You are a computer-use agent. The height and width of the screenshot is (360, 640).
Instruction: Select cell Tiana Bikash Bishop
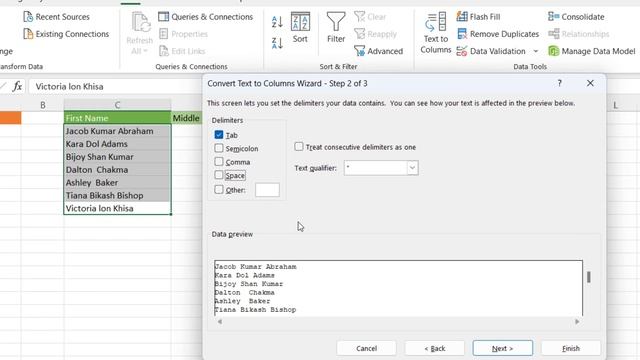point(117,196)
